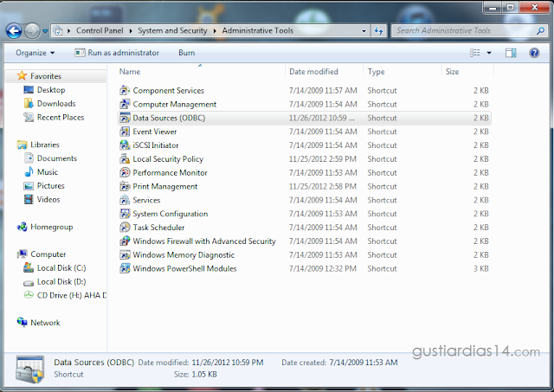Click the Music note library icon

[x=29, y=172]
